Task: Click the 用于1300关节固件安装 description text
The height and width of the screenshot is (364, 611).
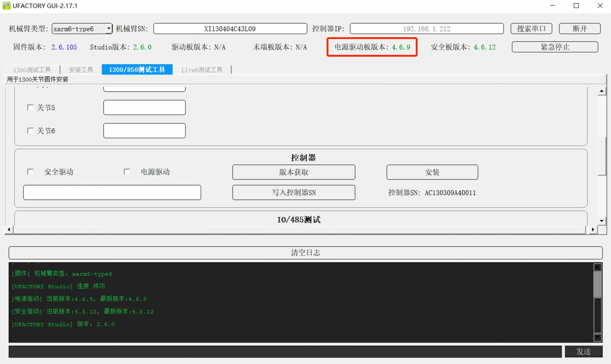Action: click(x=38, y=79)
